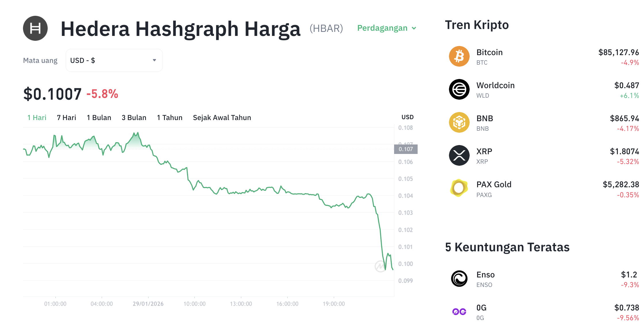
Task: Select the Bitcoin BTC icon
Action: click(x=459, y=56)
